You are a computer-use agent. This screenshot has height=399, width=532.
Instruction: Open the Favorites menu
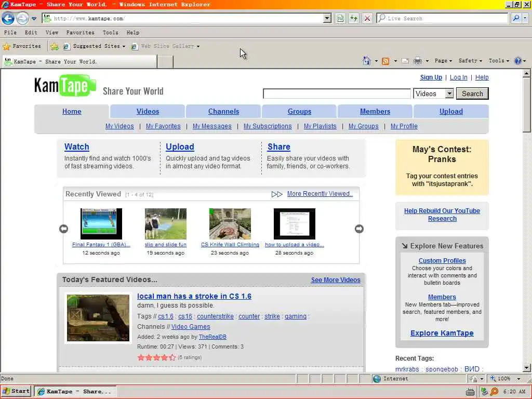(x=81, y=33)
